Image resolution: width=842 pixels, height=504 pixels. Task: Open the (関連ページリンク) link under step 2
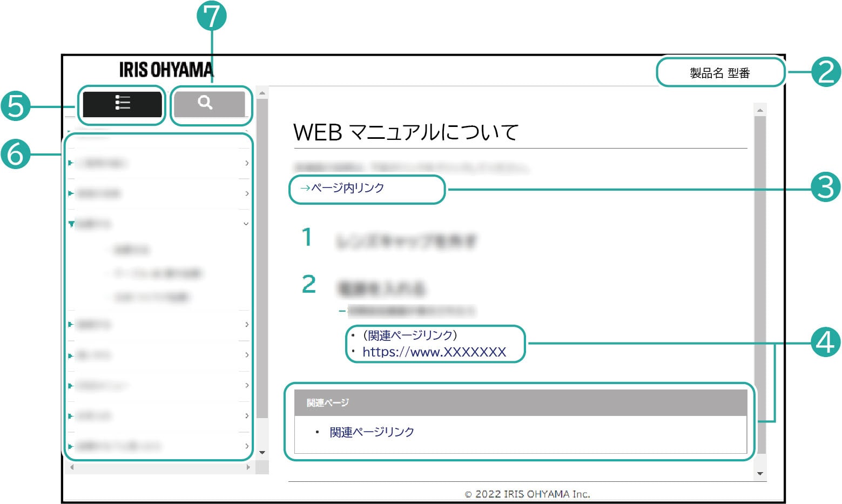point(410,335)
